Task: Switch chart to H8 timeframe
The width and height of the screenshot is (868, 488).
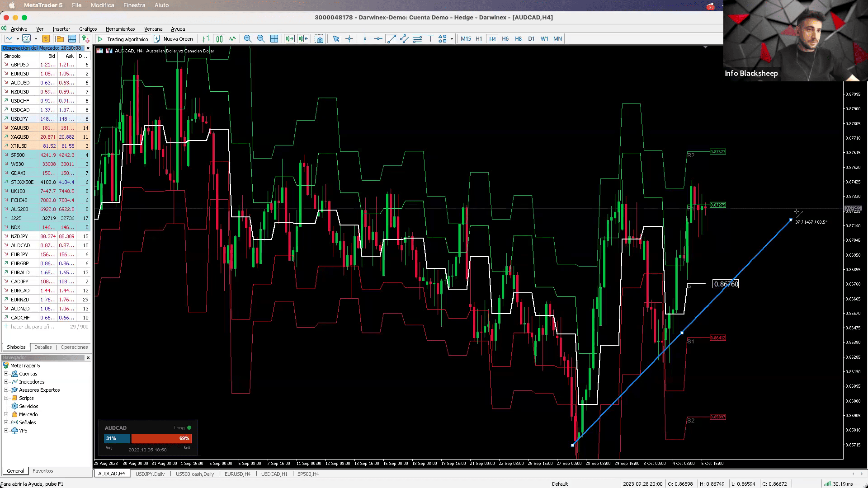Action: tap(518, 39)
